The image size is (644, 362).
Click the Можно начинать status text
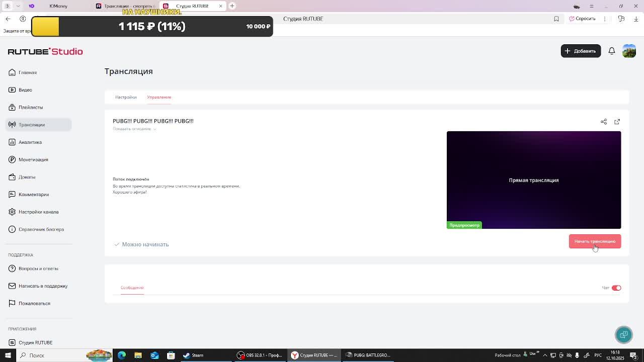click(145, 244)
